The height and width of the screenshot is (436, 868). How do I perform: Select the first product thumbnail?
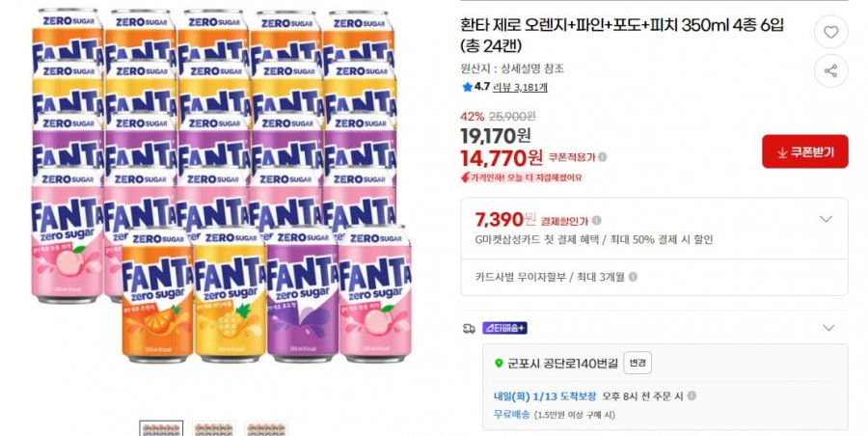pyautogui.click(x=161, y=428)
